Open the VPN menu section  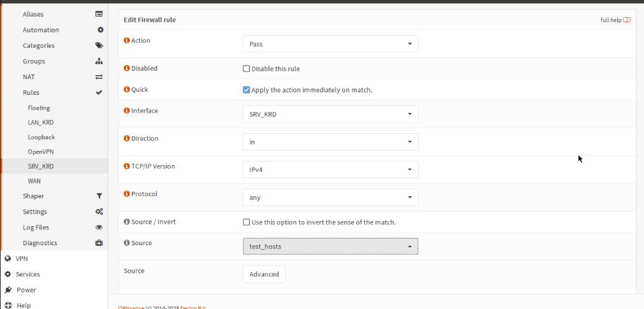(x=22, y=259)
